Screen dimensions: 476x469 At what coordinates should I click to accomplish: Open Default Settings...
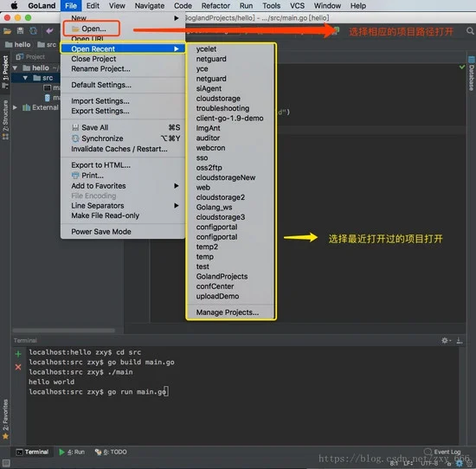tap(123, 85)
